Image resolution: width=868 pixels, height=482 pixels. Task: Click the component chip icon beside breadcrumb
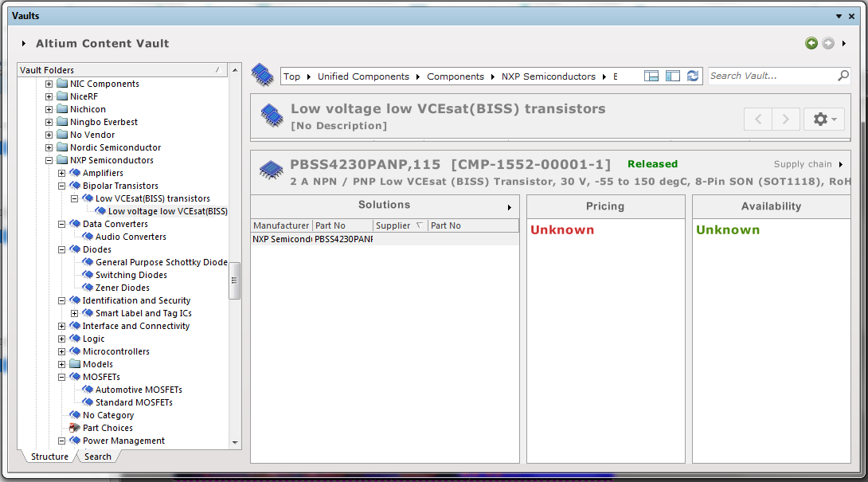[x=263, y=75]
